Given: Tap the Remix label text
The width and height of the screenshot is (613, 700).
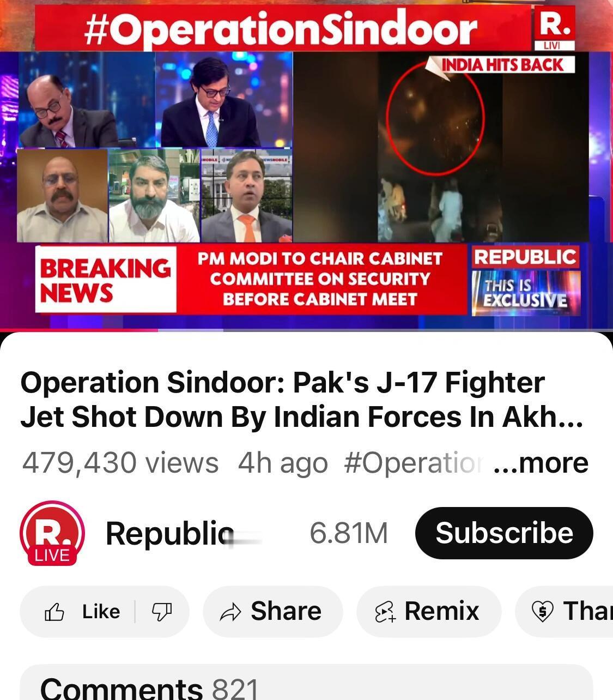Looking at the screenshot, I should point(442,611).
